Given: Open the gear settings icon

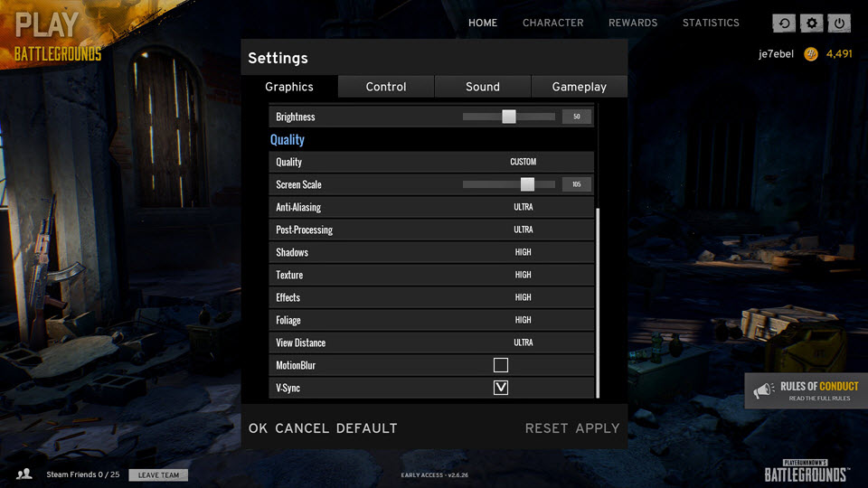Looking at the screenshot, I should [812, 23].
